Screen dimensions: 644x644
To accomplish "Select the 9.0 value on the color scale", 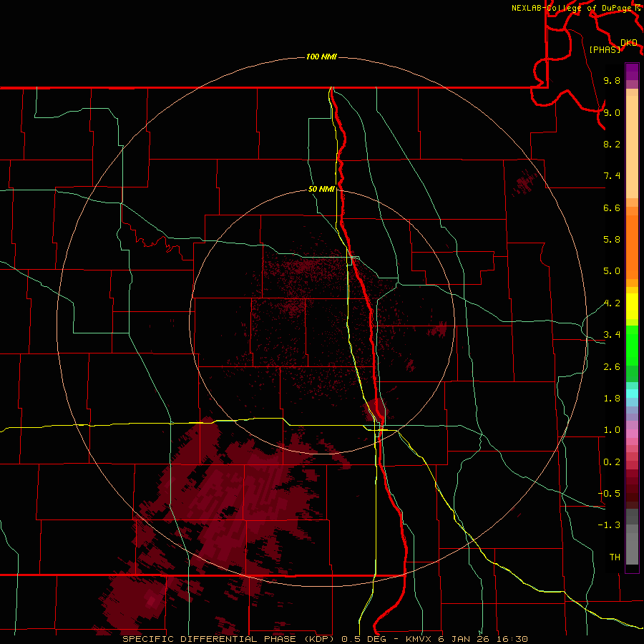I will click(x=612, y=113).
